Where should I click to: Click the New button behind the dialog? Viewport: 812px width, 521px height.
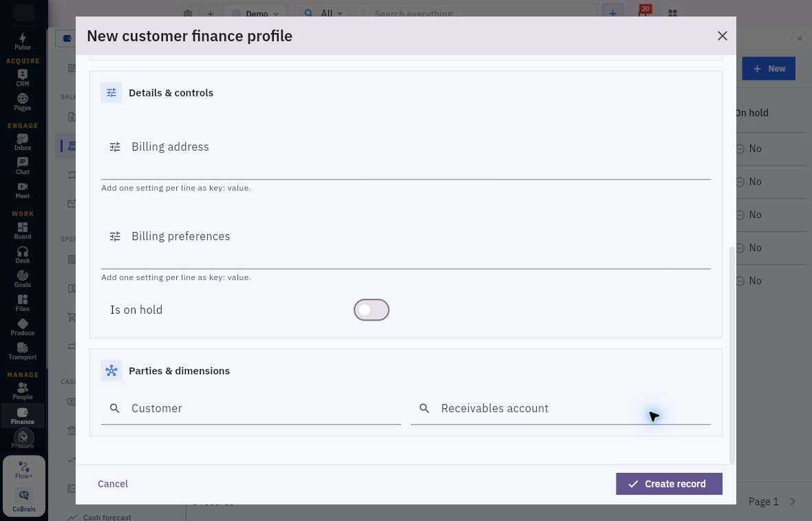(769, 68)
